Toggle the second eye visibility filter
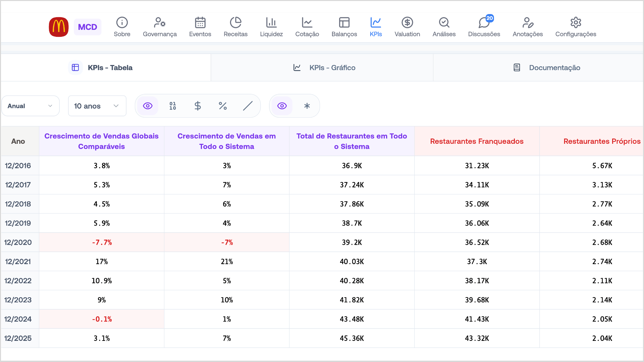This screenshot has width=644, height=362. [282, 106]
